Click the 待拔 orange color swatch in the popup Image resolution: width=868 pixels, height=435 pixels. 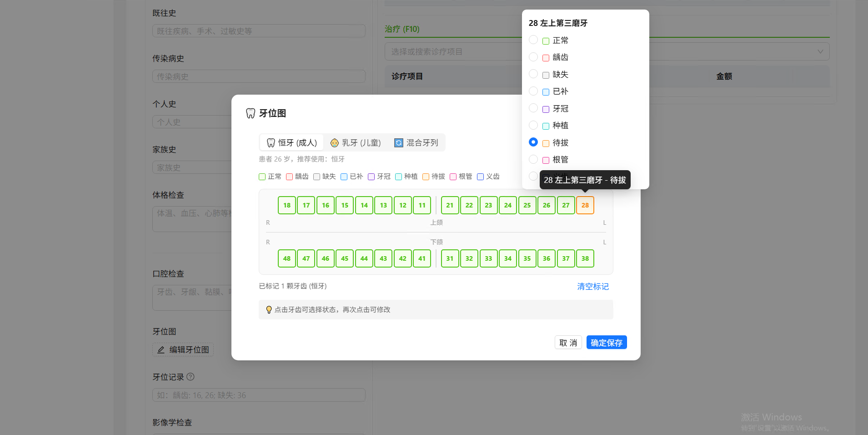pyautogui.click(x=546, y=143)
